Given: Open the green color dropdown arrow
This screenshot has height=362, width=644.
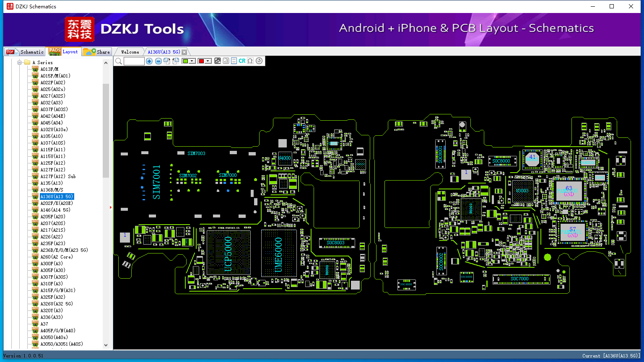Looking at the screenshot, I should 192,61.
